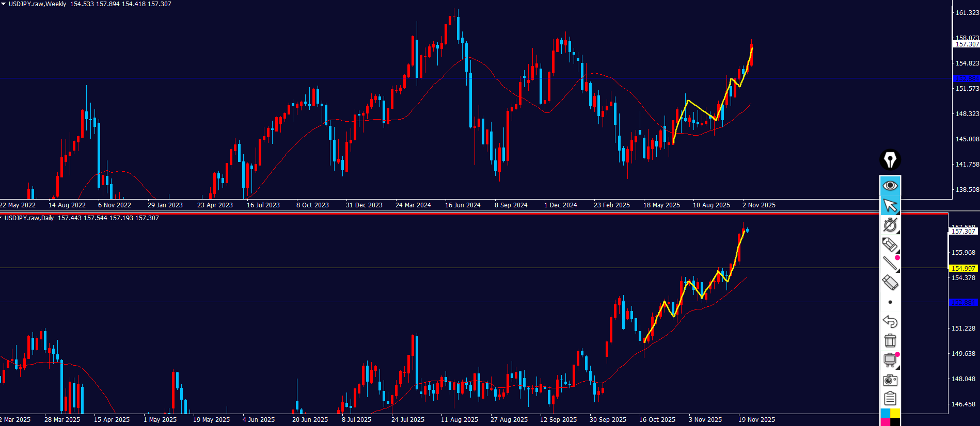Pick the cyan color swatch
980x426 pixels.
pyautogui.click(x=885, y=413)
